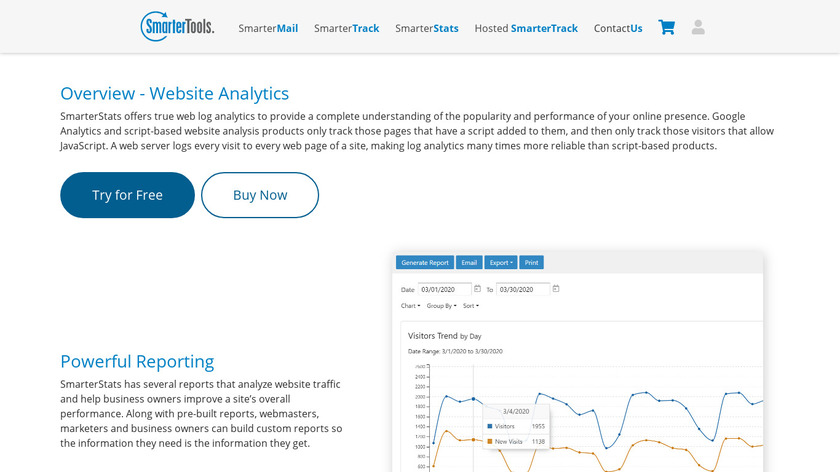Click the 3/4/2020 tooltip date
The width and height of the screenshot is (840, 472).
pyautogui.click(x=516, y=411)
